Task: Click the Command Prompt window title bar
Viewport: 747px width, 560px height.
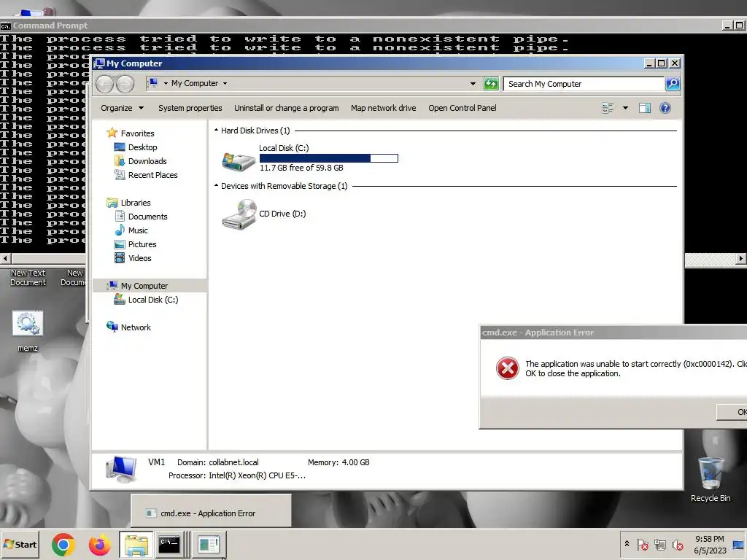Action: coord(362,26)
